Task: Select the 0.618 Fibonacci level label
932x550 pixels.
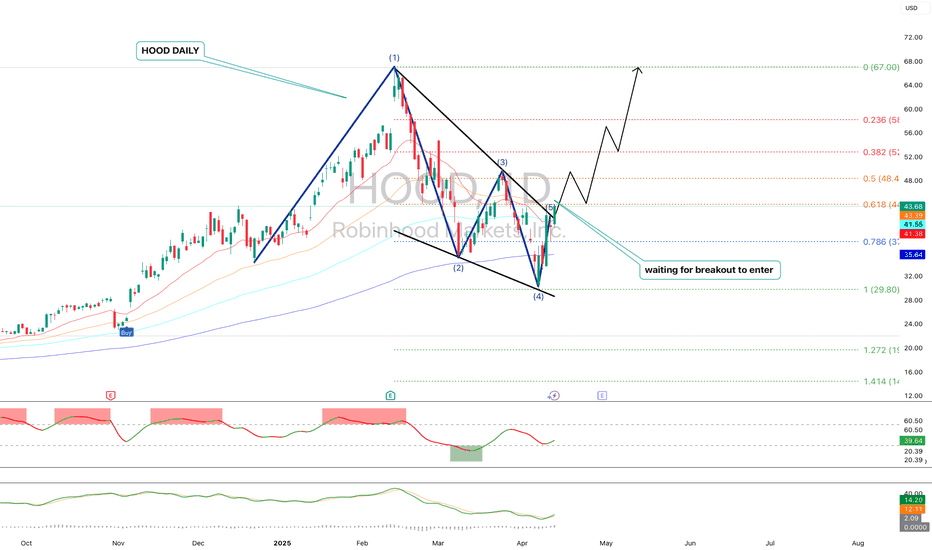Action: coord(881,205)
